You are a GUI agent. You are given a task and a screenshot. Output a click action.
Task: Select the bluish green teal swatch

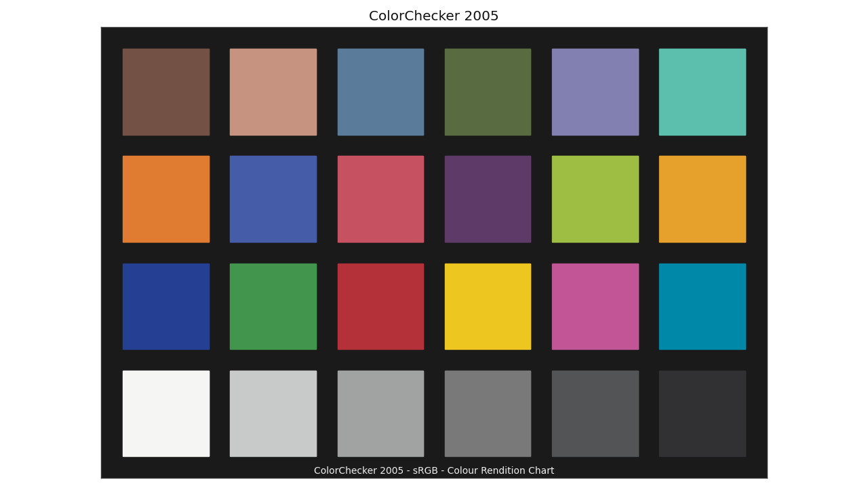[x=703, y=92]
